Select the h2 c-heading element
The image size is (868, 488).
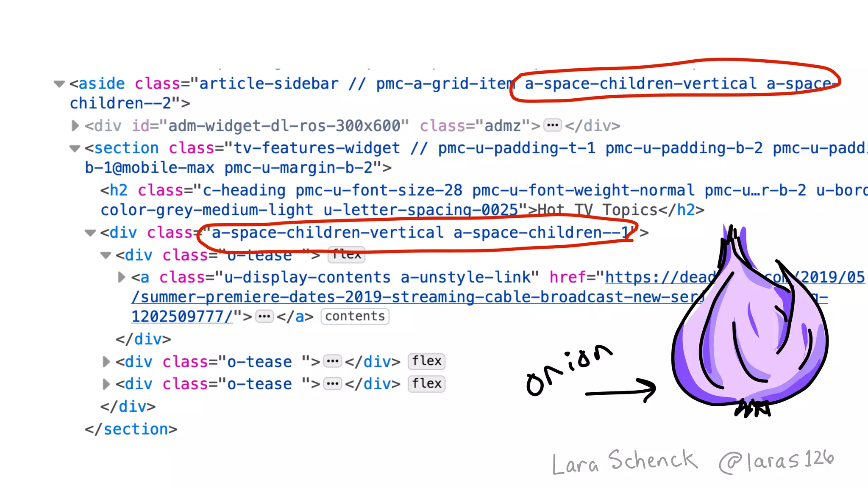(x=119, y=191)
